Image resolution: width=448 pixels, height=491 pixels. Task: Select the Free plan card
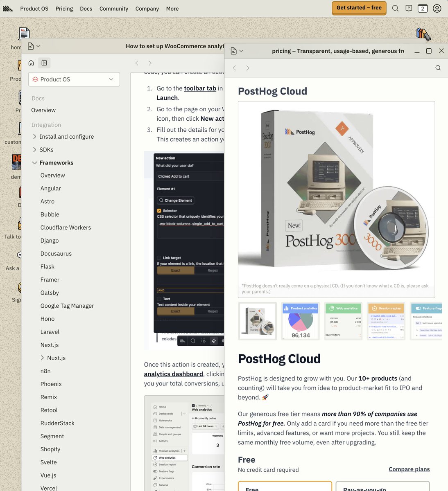click(x=285, y=486)
